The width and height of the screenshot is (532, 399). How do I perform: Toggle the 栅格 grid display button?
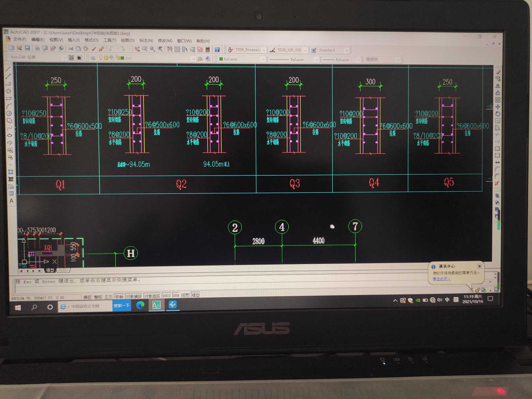coord(98,297)
